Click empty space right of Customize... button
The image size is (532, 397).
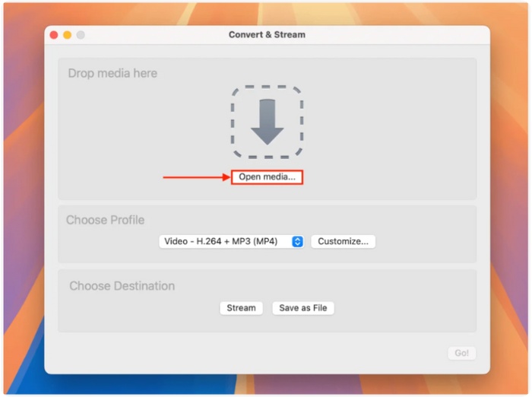426,242
